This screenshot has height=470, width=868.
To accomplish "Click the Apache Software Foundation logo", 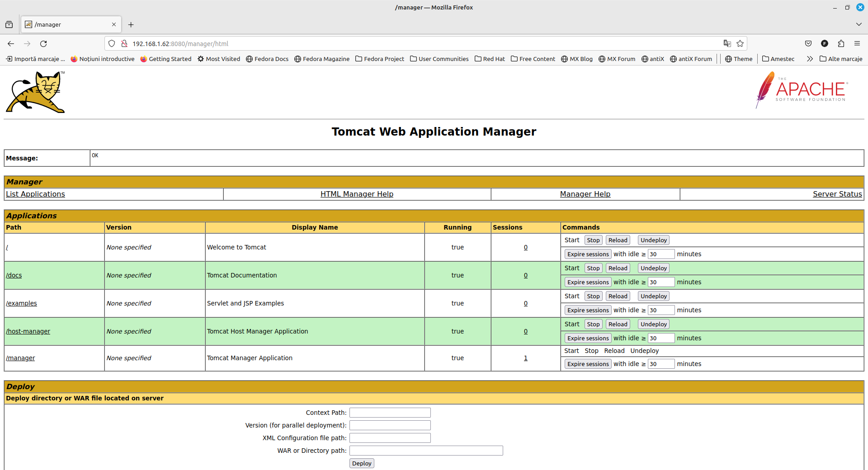I will [x=802, y=90].
